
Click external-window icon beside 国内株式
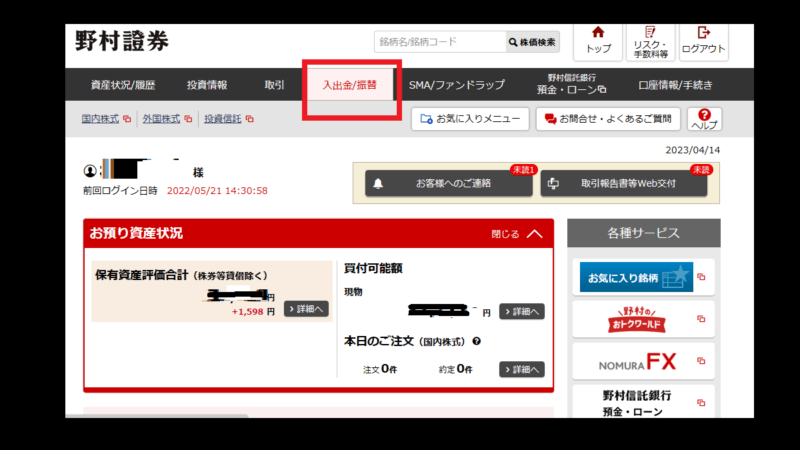127,119
